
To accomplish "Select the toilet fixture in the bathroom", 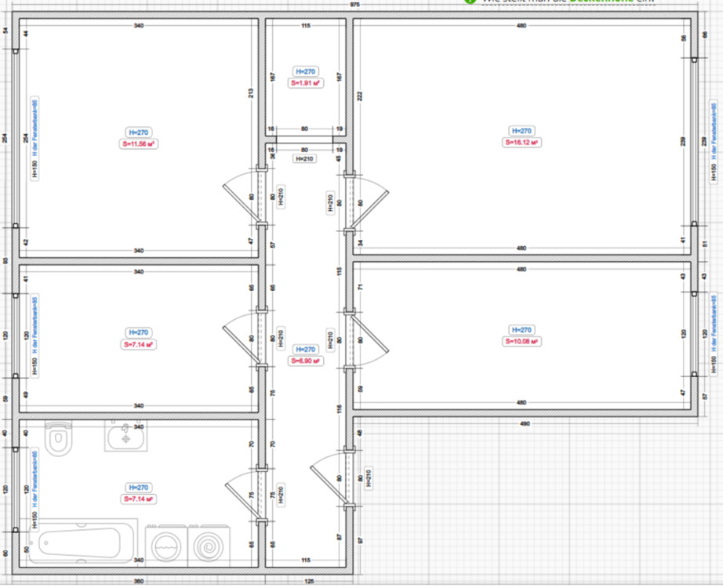I will [59, 439].
